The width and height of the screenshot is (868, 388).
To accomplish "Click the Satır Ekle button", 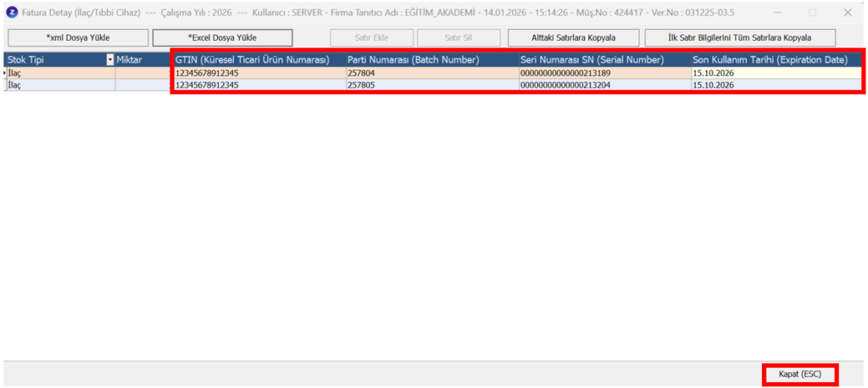I will (x=371, y=37).
